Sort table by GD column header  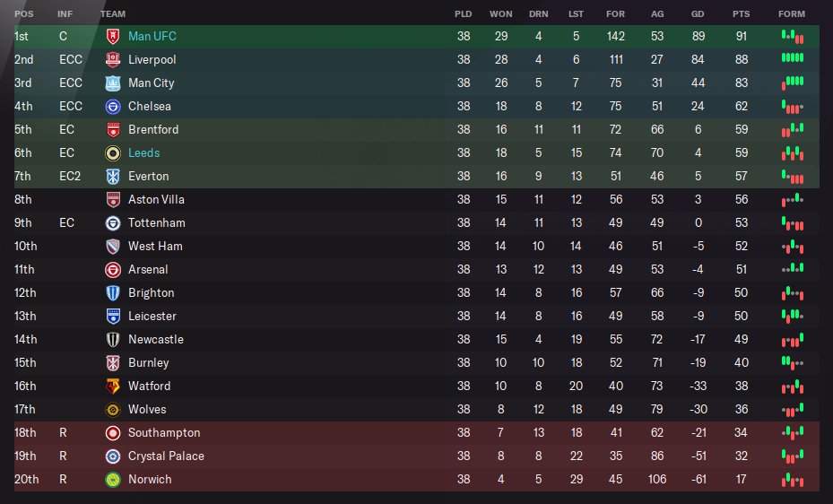click(698, 14)
